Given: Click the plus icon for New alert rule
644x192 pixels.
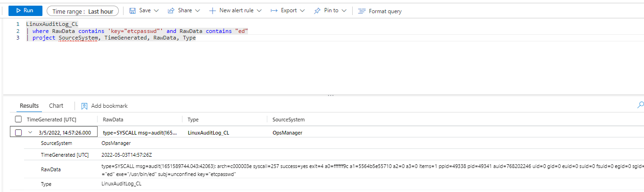Looking at the screenshot, I should click(213, 10).
